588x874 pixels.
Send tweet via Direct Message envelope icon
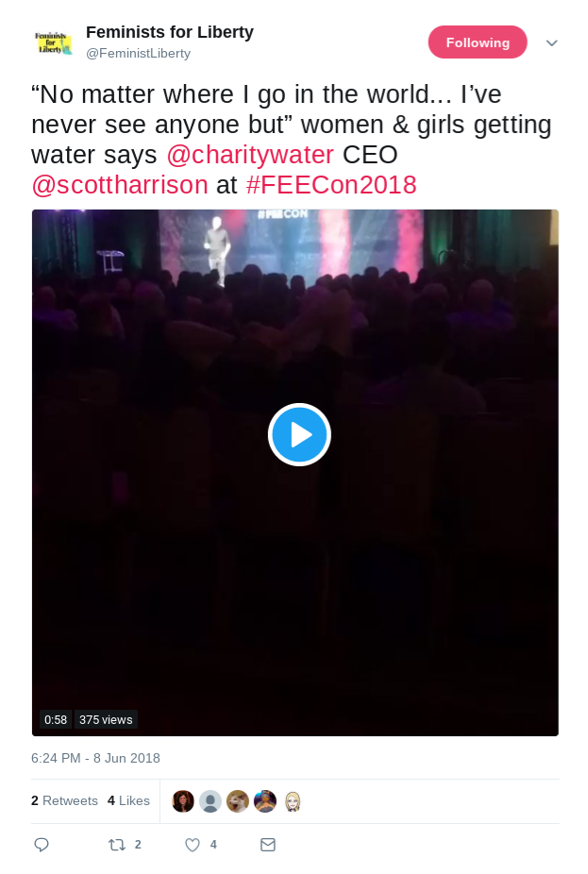click(x=268, y=845)
